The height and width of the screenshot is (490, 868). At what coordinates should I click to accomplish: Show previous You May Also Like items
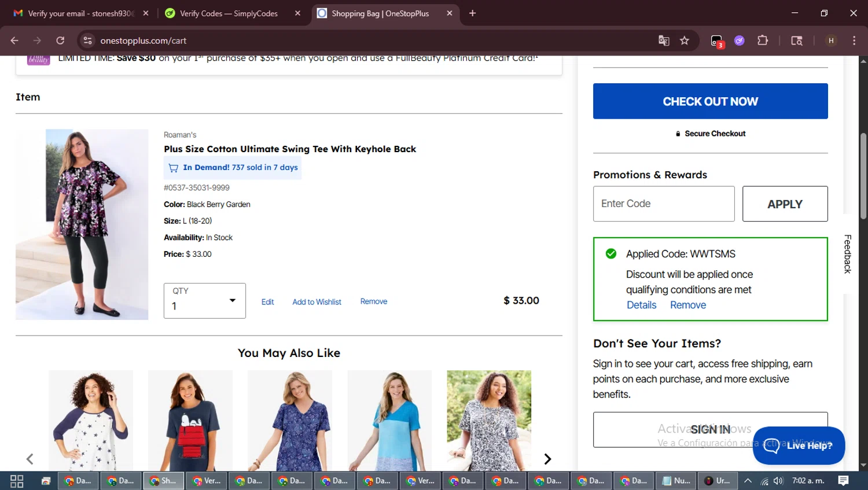(30, 459)
